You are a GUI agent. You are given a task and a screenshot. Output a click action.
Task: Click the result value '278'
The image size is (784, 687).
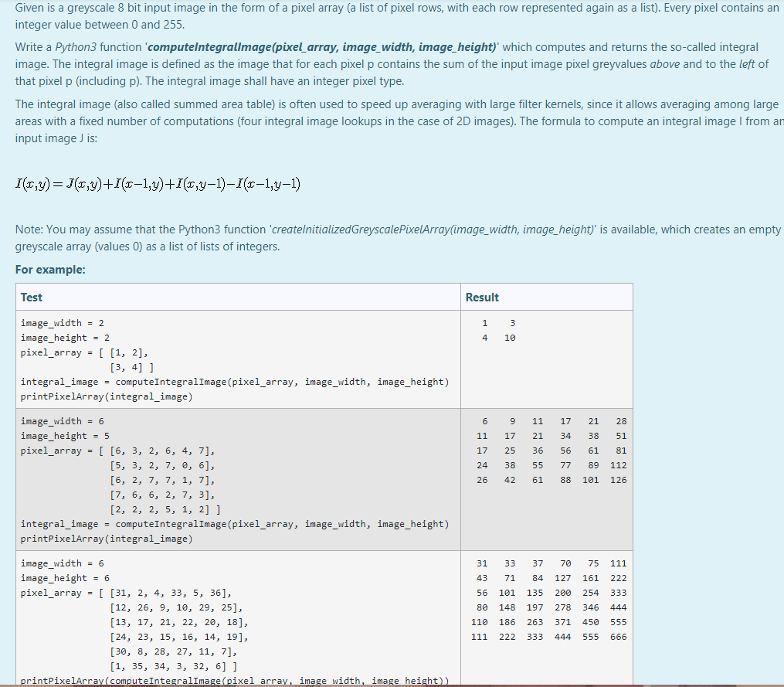[x=563, y=607]
